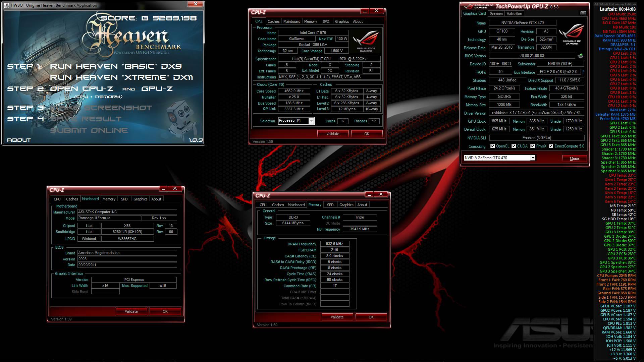Click the DRAM Frequency value 932.6 MHz
Viewport: 644px width, 362px height.
pos(335,244)
